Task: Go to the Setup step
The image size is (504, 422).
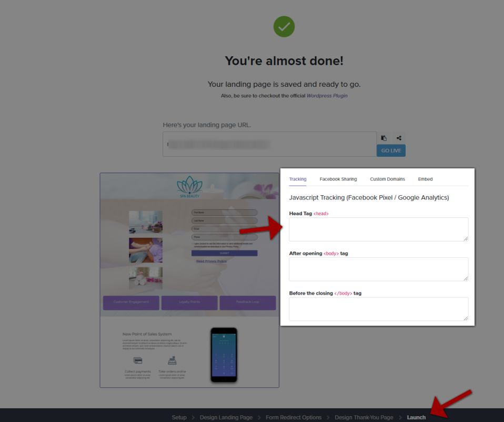Action: coord(179,417)
